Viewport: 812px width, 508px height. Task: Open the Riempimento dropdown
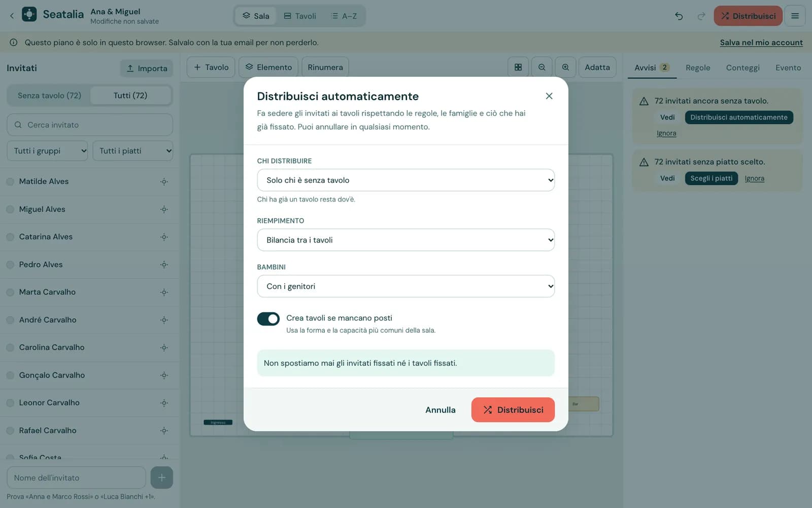point(405,240)
